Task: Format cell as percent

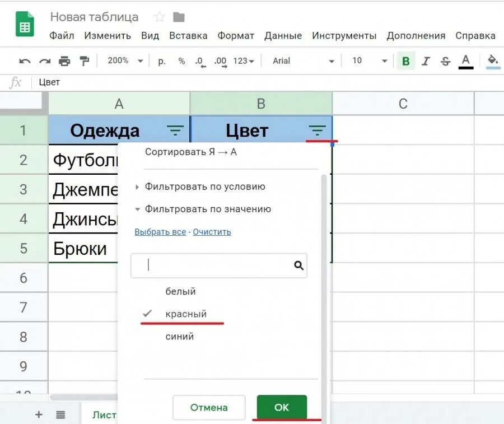Action: (181, 60)
